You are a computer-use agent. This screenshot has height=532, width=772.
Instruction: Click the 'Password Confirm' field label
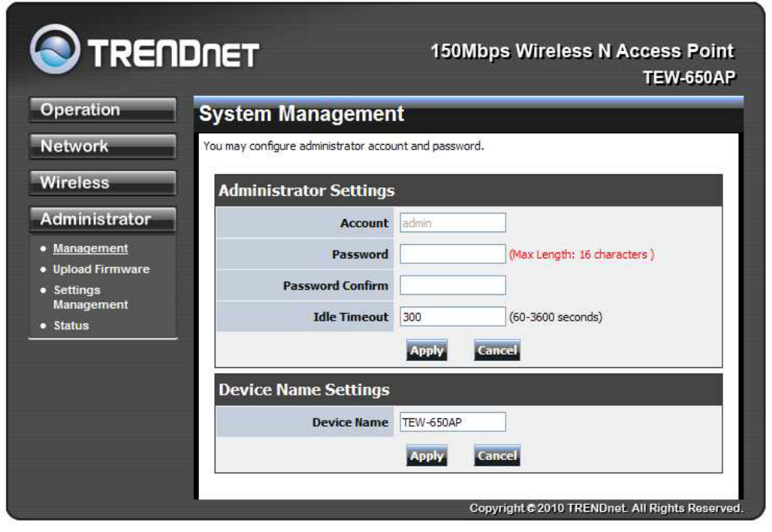pyautogui.click(x=335, y=286)
